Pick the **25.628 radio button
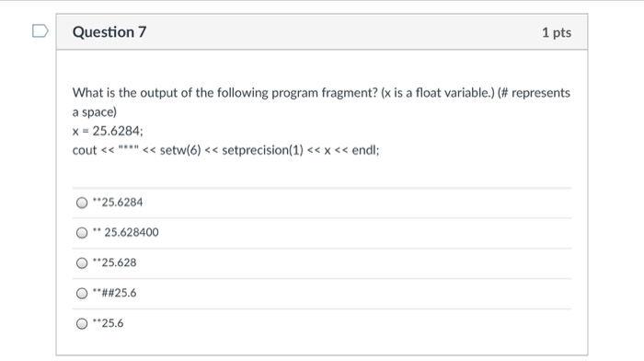Screen dimensions: 644x361 click(82, 262)
